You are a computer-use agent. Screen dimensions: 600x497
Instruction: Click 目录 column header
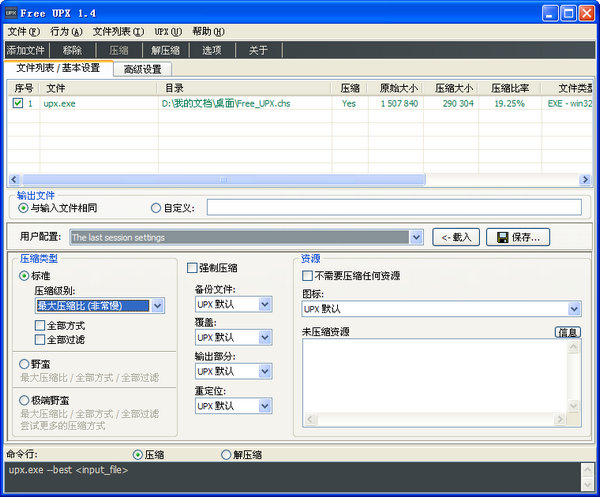click(245, 88)
